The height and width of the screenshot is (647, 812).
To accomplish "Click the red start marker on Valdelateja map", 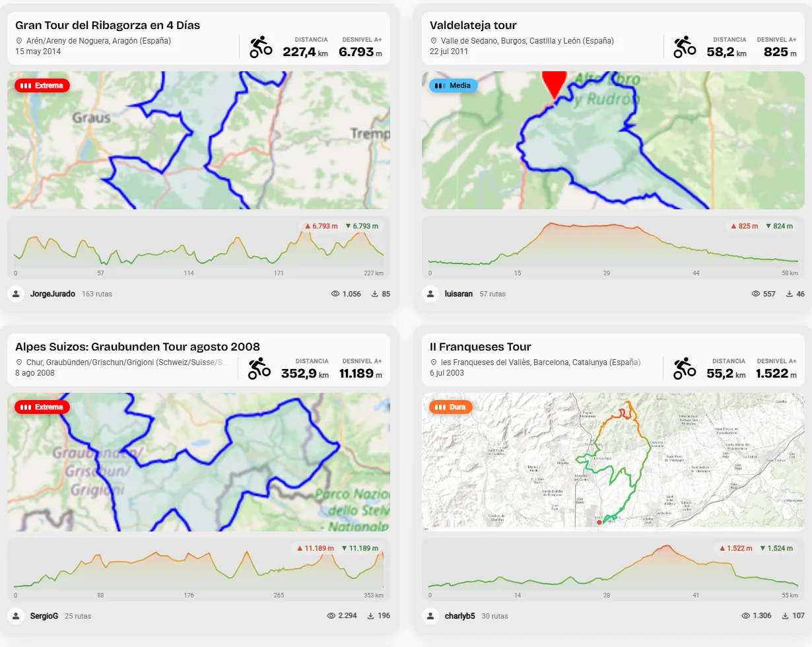I will click(555, 84).
